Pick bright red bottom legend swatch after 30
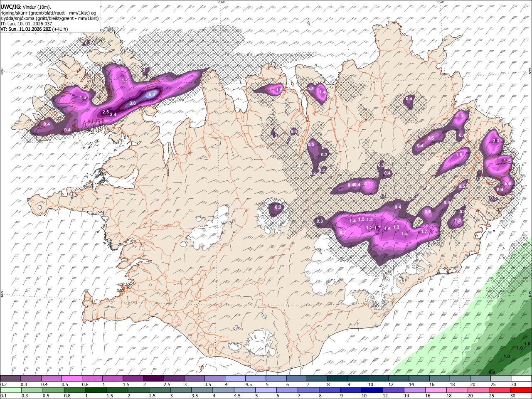The width and height of the screenshot is (532, 399). (521, 390)
